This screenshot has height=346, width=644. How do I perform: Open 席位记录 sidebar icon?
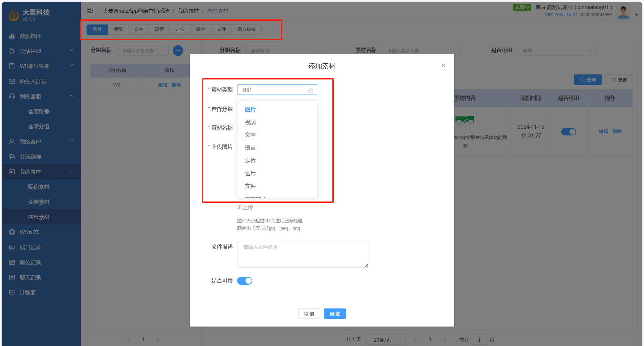pyautogui.click(x=12, y=262)
